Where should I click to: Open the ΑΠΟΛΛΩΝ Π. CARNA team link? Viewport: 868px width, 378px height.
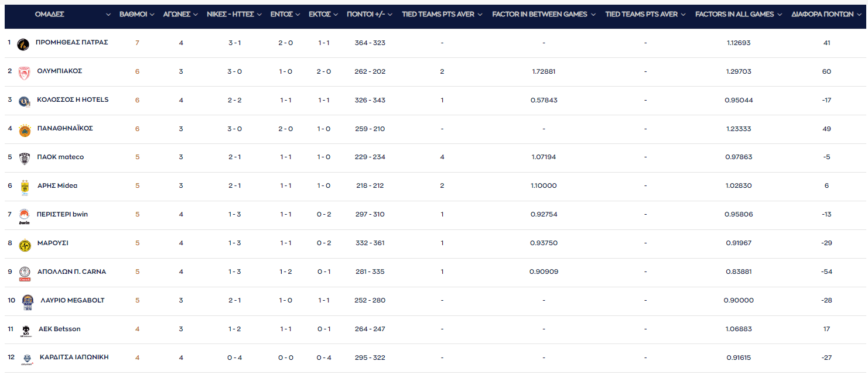pyautogui.click(x=71, y=272)
